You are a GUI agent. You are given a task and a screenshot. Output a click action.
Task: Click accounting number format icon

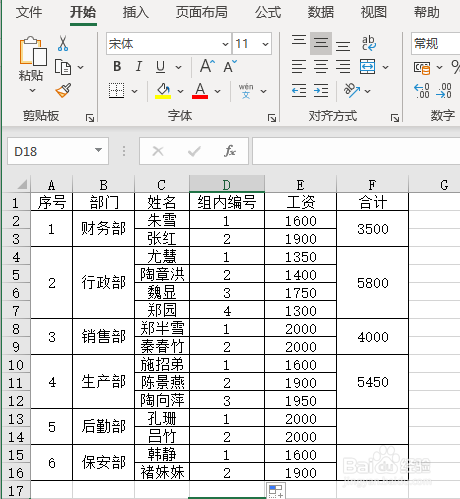pos(422,68)
